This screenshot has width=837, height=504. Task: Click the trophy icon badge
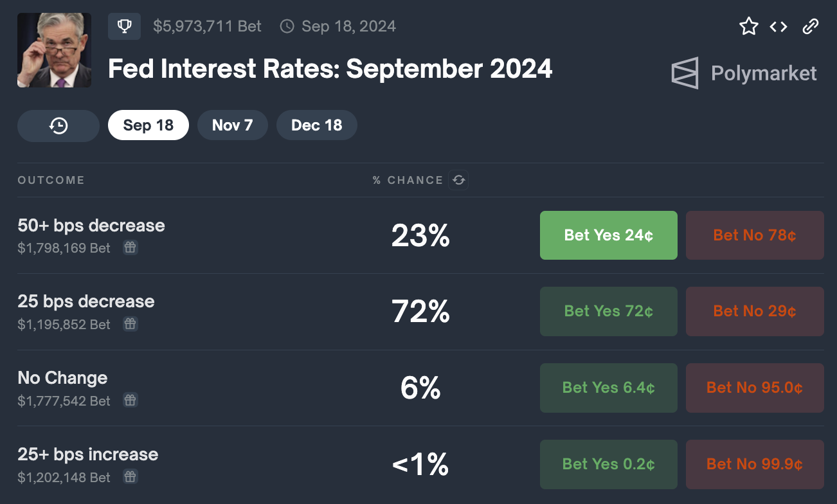tap(125, 26)
